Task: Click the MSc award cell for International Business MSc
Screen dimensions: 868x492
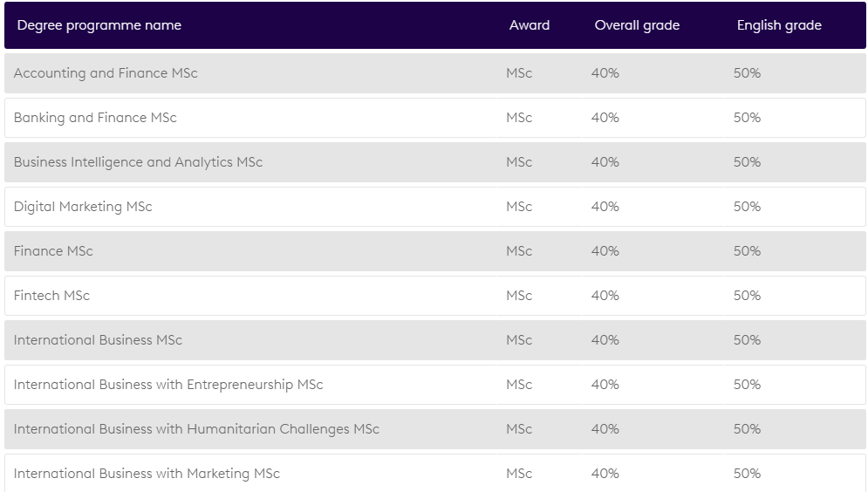Action: 519,340
